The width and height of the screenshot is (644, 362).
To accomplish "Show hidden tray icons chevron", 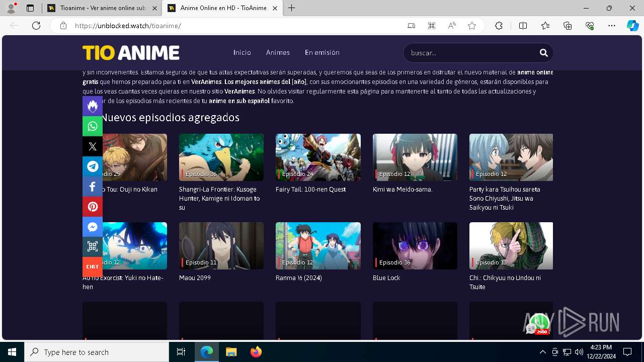I will click(x=542, y=352).
